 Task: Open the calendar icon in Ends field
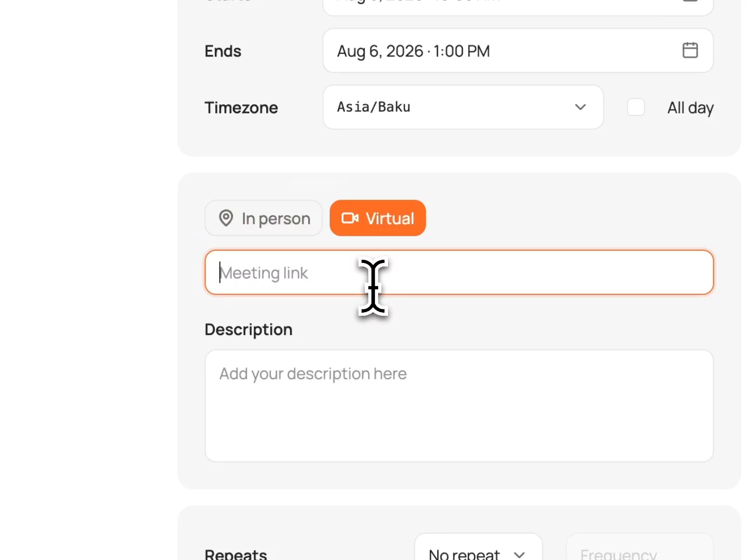click(690, 50)
